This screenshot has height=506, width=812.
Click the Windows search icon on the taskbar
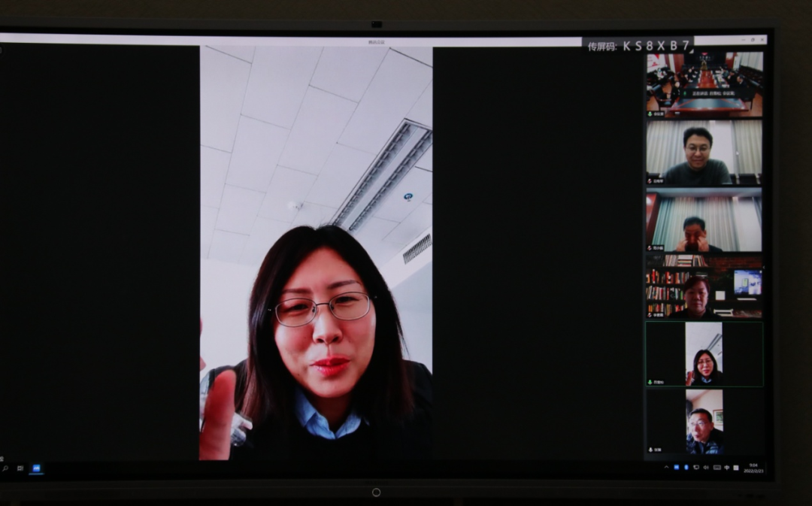(5, 468)
